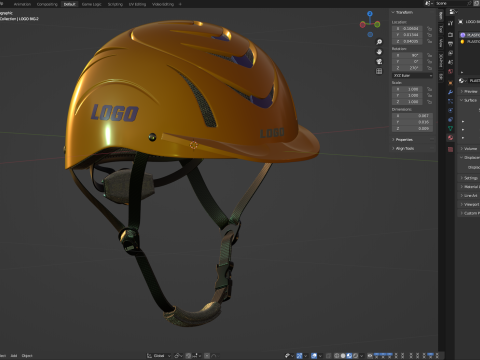Viewport: 480px width, 360px height.
Task: Lock the Scale X axis
Action: 429,89
